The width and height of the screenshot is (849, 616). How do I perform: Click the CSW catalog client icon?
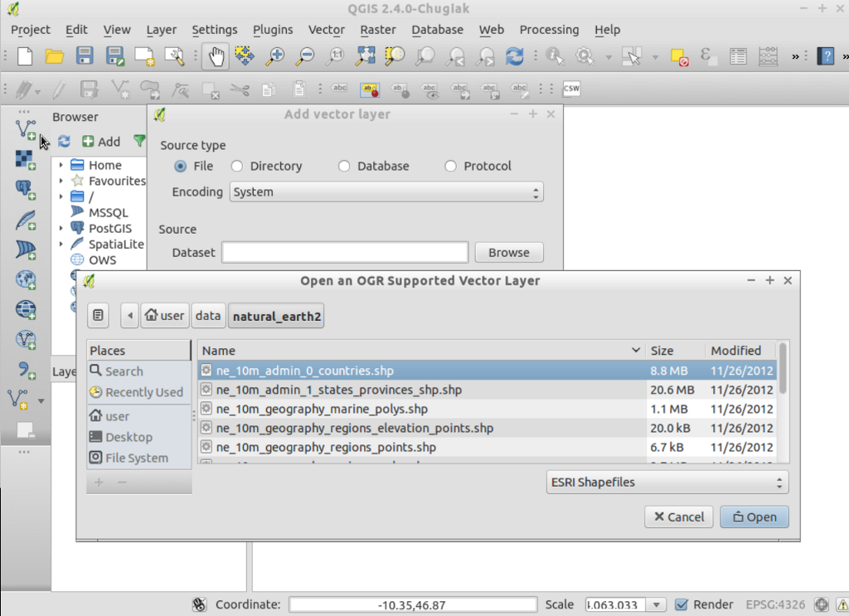[571, 88]
